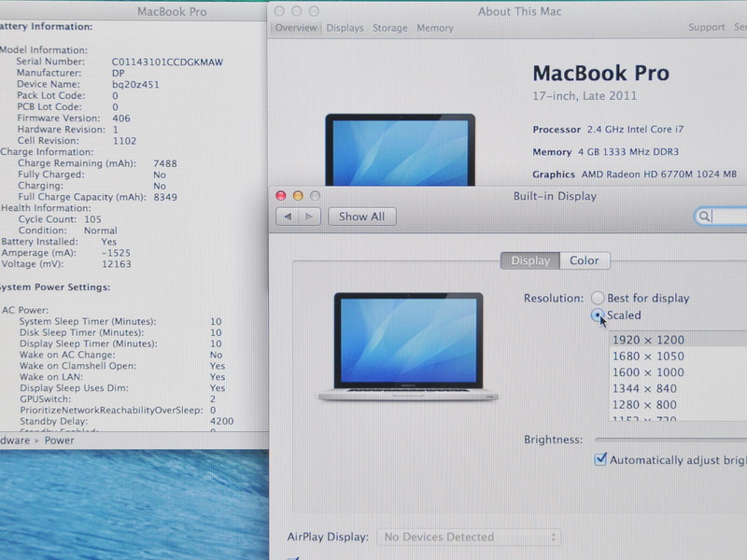Click the MacBook picture in About This Mac

click(x=401, y=149)
